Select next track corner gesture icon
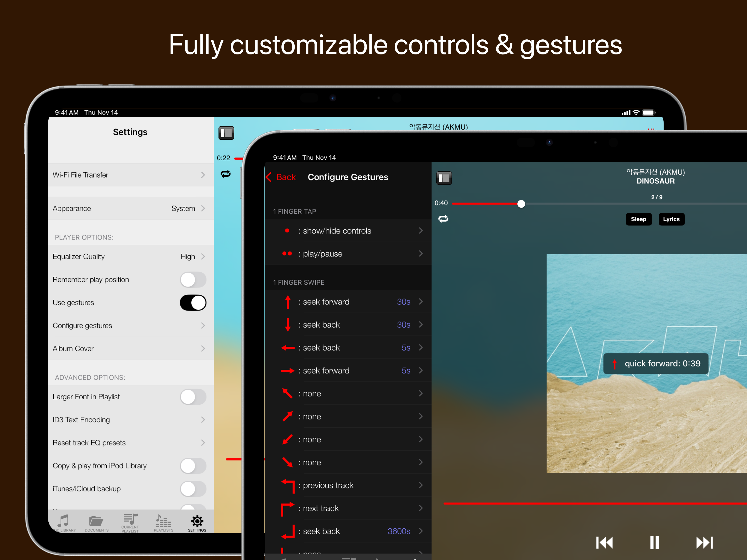 point(288,509)
